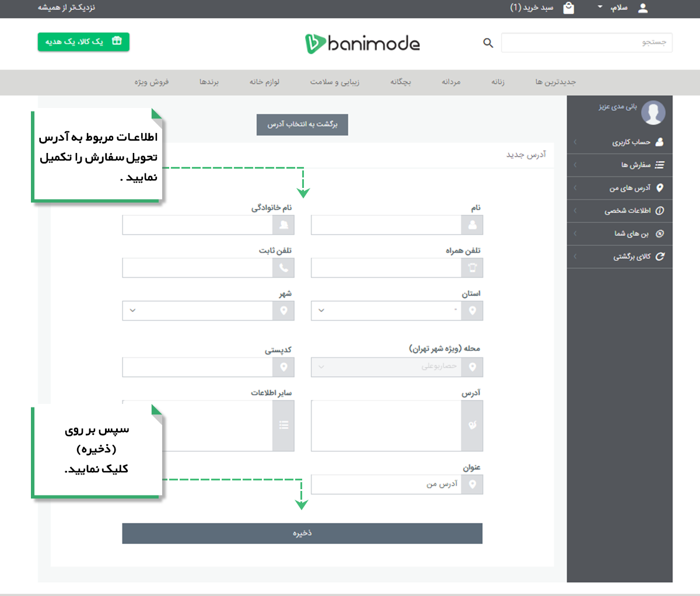Open the جدیدترین ها menu
The width and height of the screenshot is (700, 596).
coord(556,82)
